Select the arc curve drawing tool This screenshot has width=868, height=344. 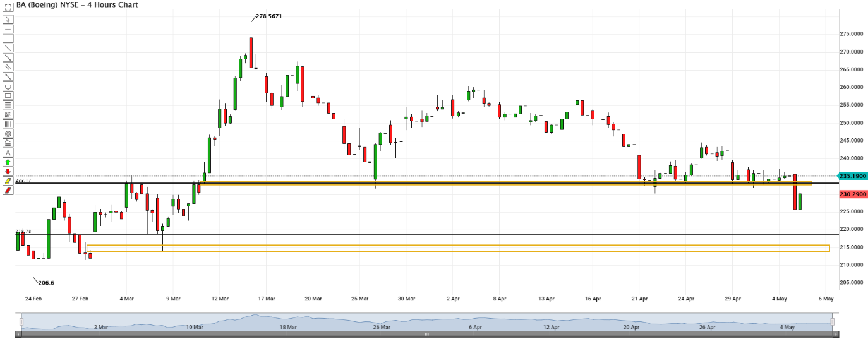pyautogui.click(x=8, y=86)
